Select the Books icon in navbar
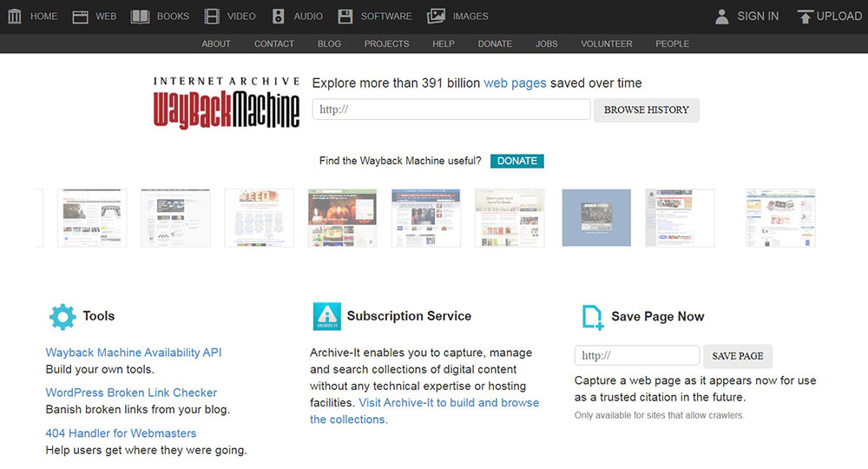 140,17
